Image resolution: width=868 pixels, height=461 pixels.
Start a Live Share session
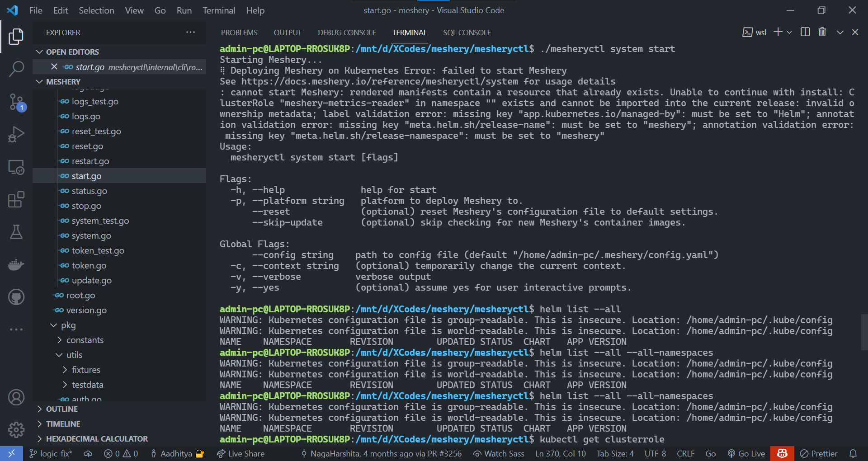pos(241,453)
